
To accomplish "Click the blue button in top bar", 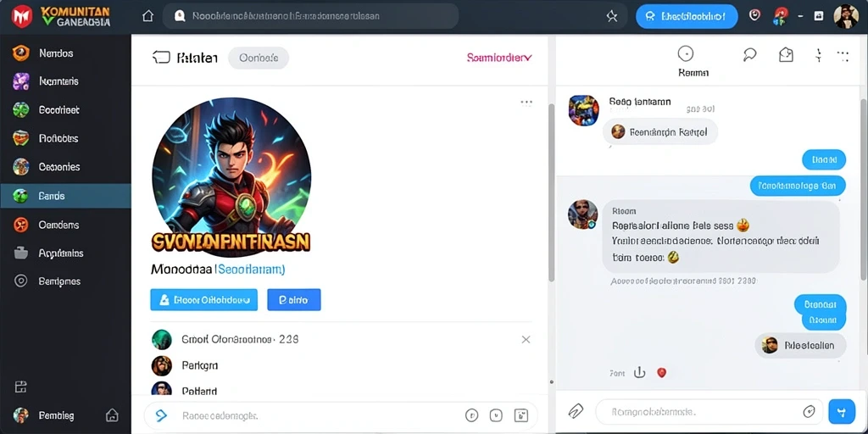I will 687,17.
